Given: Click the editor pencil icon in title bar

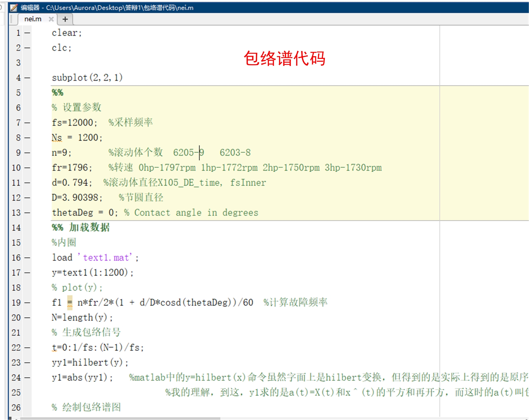Looking at the screenshot, I should coord(14,7).
